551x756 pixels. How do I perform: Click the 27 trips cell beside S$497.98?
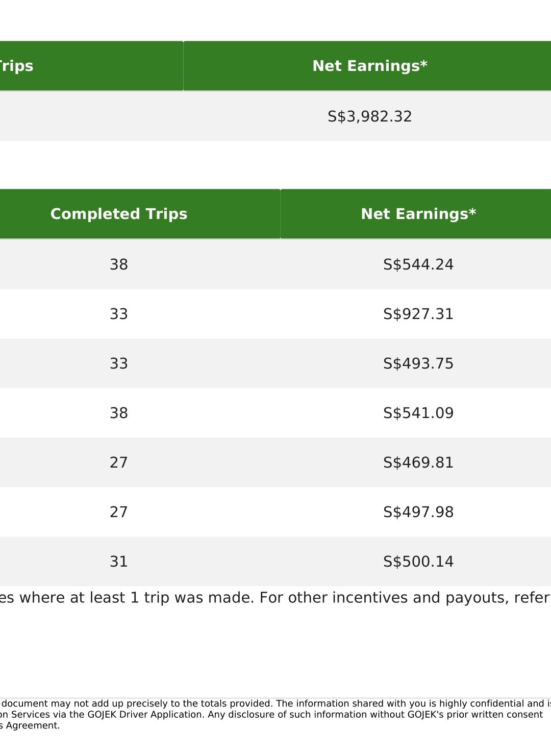(119, 512)
